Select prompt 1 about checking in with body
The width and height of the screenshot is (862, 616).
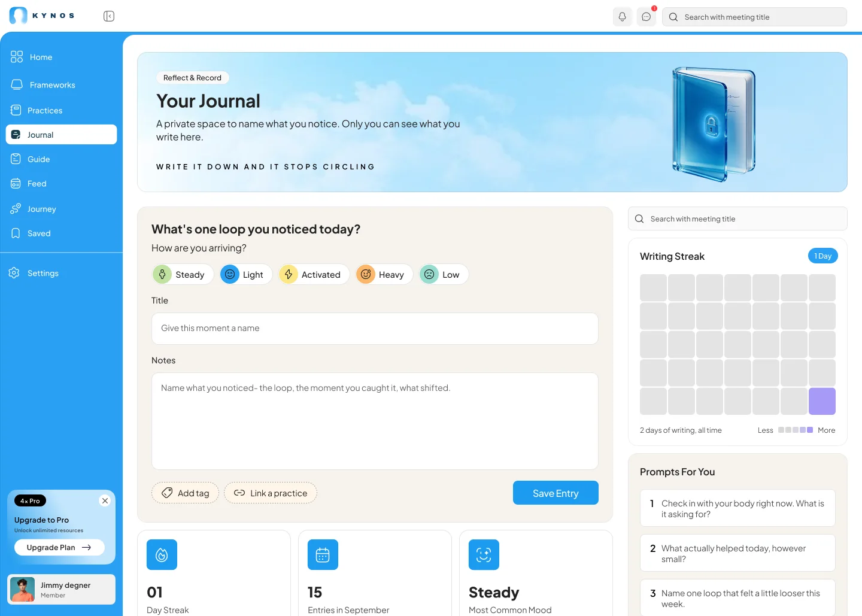pos(737,508)
